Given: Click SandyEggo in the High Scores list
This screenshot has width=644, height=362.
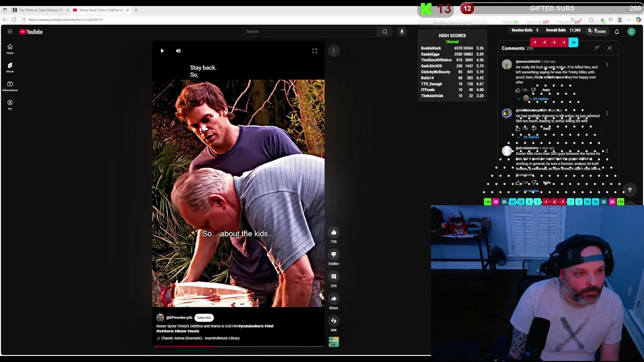Looking at the screenshot, I should 430,54.
